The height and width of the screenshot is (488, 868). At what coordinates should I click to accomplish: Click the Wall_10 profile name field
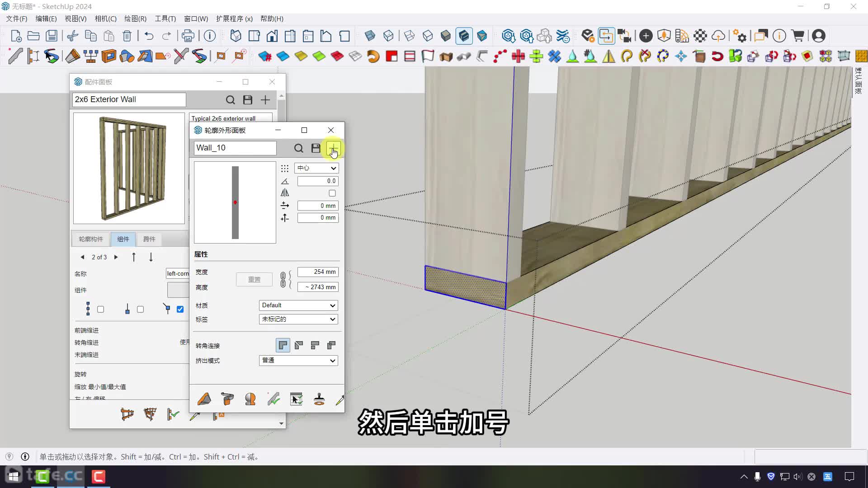click(x=235, y=148)
